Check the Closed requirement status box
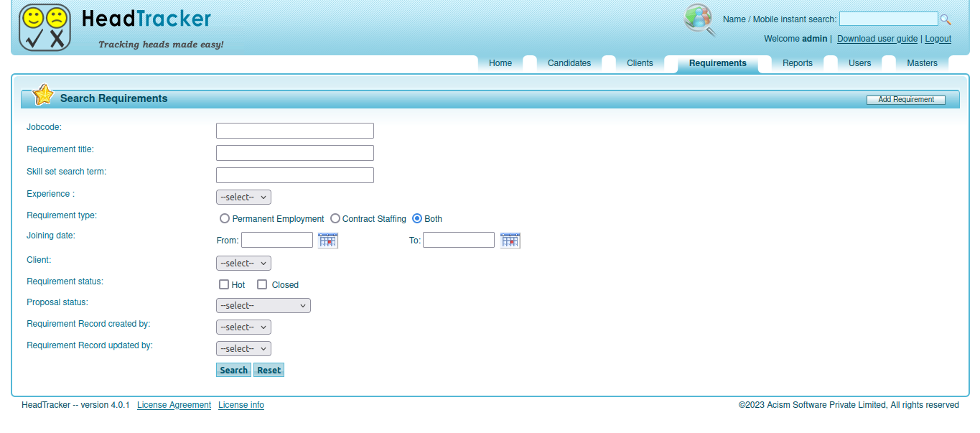 tap(262, 284)
